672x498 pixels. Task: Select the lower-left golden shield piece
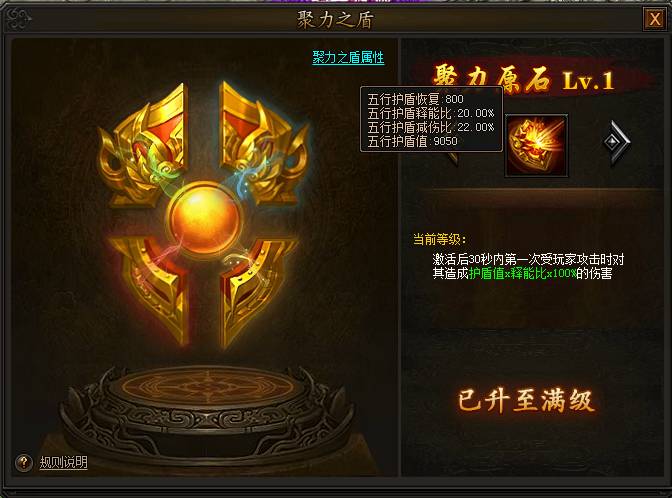tap(150, 288)
